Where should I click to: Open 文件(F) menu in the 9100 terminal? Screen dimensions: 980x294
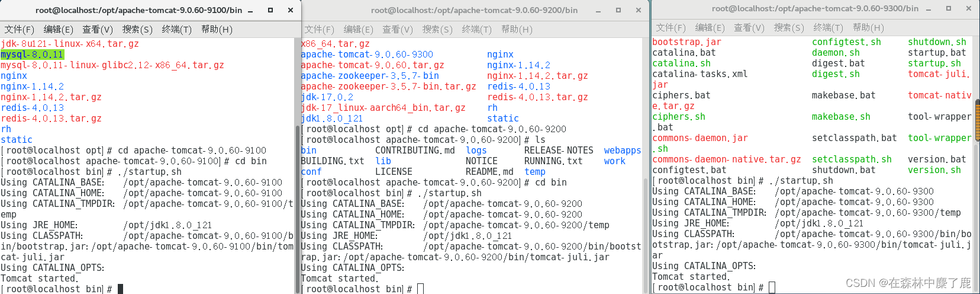(x=20, y=29)
